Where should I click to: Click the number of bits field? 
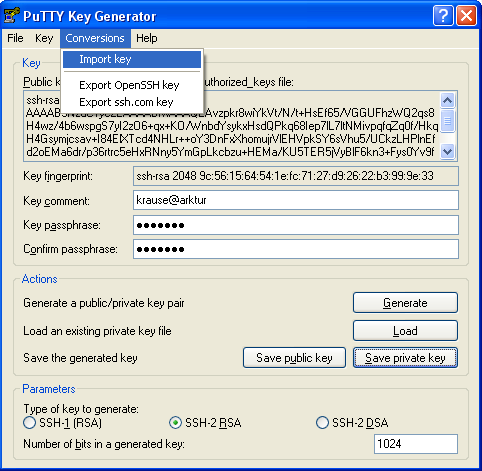pos(416,444)
